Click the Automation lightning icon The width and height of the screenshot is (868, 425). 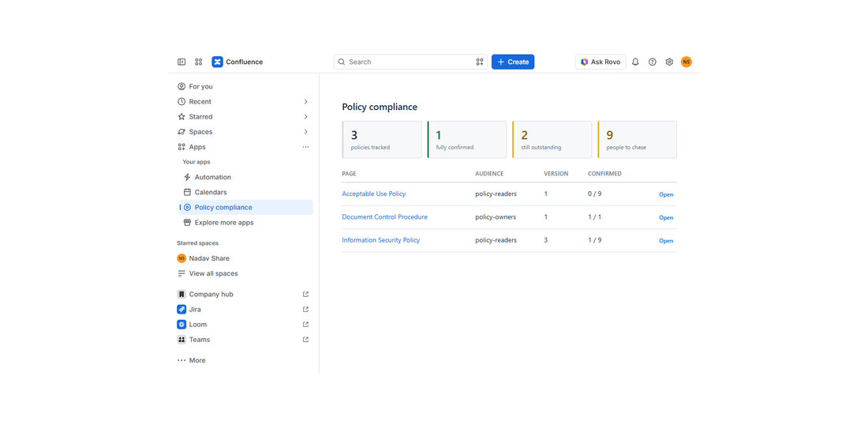point(187,177)
